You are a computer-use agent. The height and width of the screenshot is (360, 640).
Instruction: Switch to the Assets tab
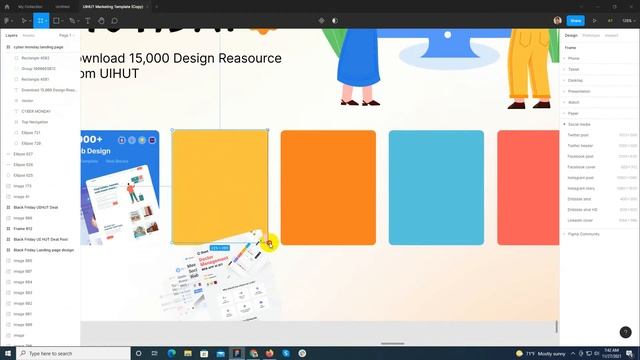tap(29, 36)
